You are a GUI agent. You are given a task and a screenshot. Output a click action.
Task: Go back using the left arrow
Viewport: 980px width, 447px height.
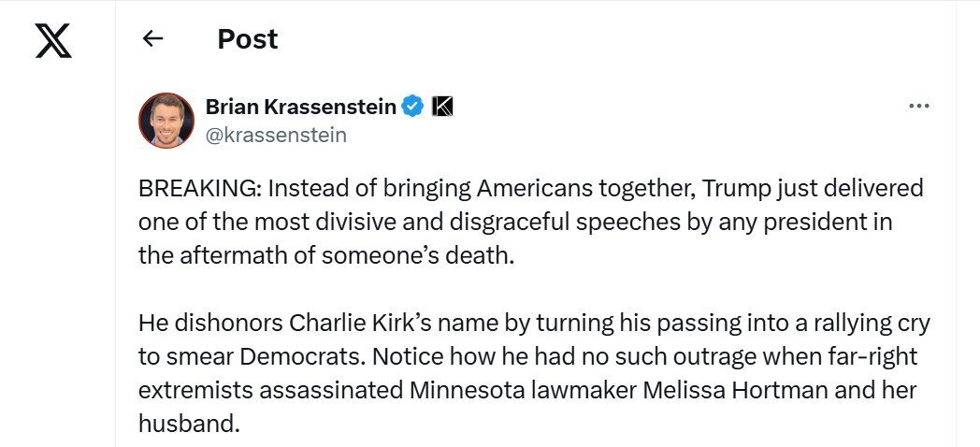tap(152, 38)
